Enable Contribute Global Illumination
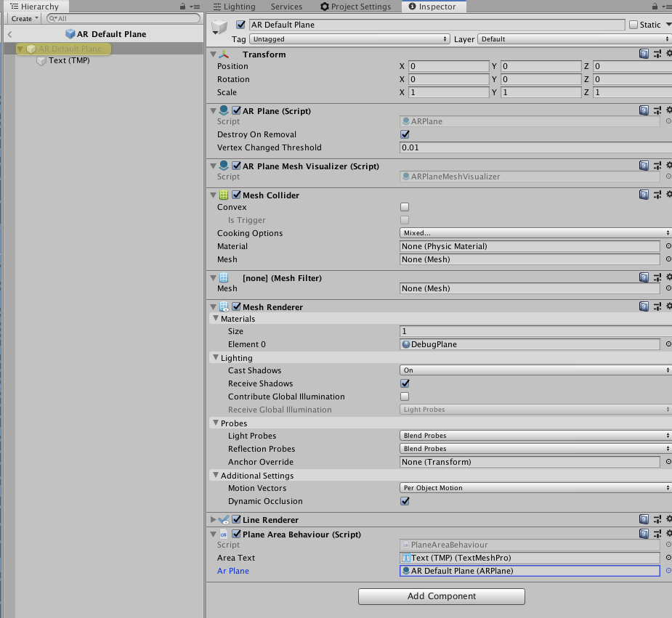672x618 pixels. click(x=405, y=397)
